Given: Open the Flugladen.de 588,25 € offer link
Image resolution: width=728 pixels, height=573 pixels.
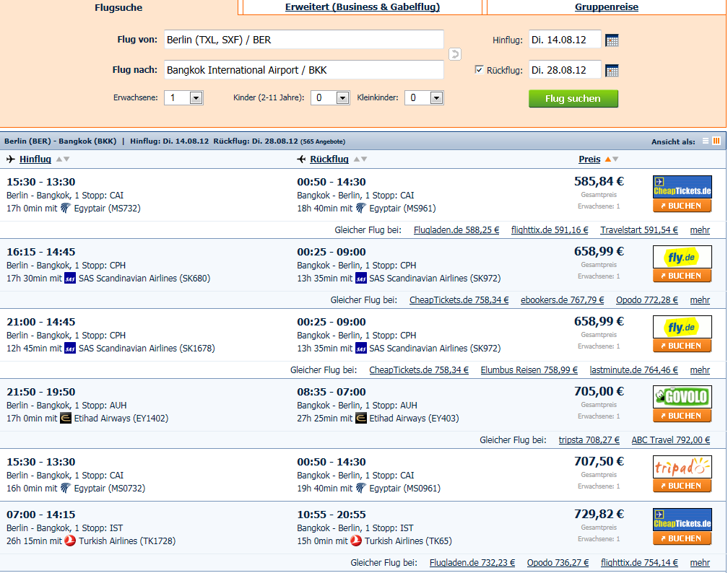Looking at the screenshot, I should point(456,230).
